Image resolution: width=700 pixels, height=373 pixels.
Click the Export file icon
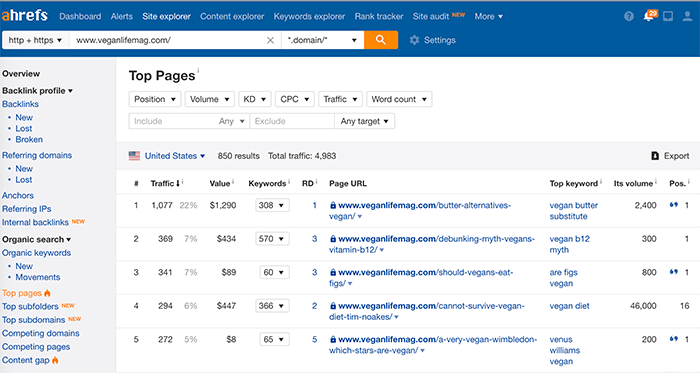click(655, 156)
